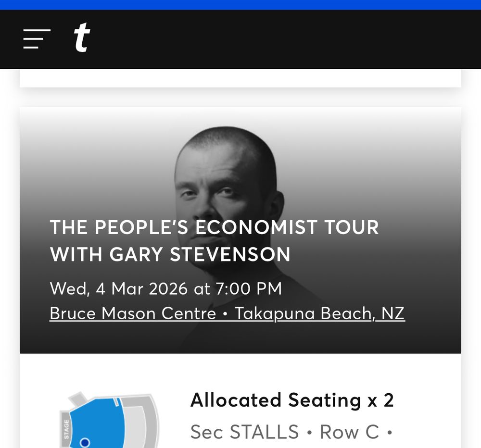Click the event date Wed, 4 Mar 2026

[118, 289]
